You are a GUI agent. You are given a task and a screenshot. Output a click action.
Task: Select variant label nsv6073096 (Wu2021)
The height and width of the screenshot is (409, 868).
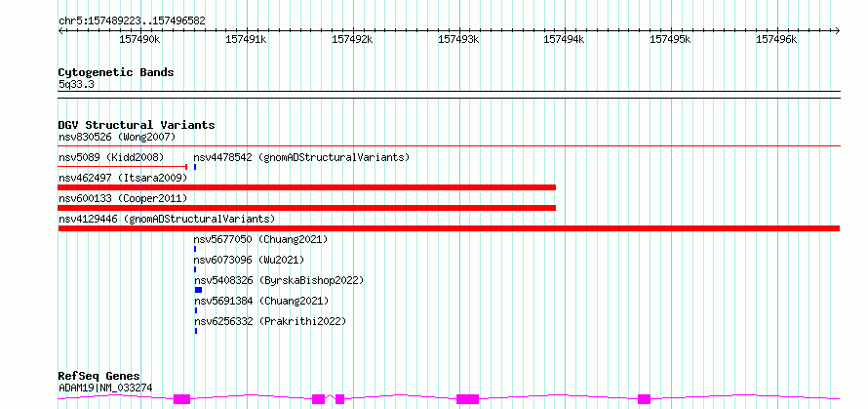click(249, 260)
